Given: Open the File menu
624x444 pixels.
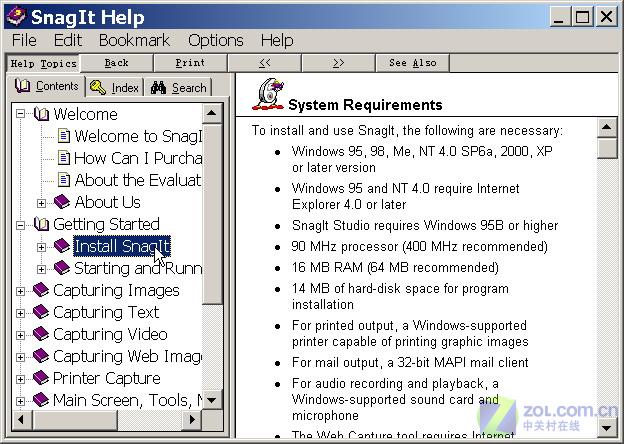Looking at the screenshot, I should tap(24, 40).
